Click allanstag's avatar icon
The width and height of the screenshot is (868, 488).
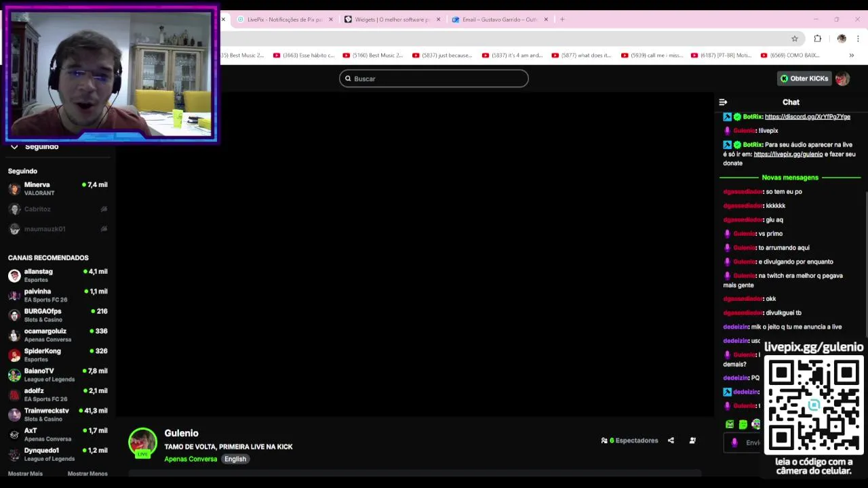(x=14, y=275)
